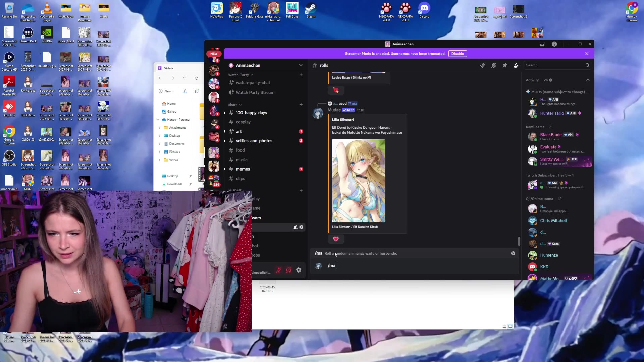Open the Discord inbox icon
Screen dimensions: 644x362
(x=542, y=44)
